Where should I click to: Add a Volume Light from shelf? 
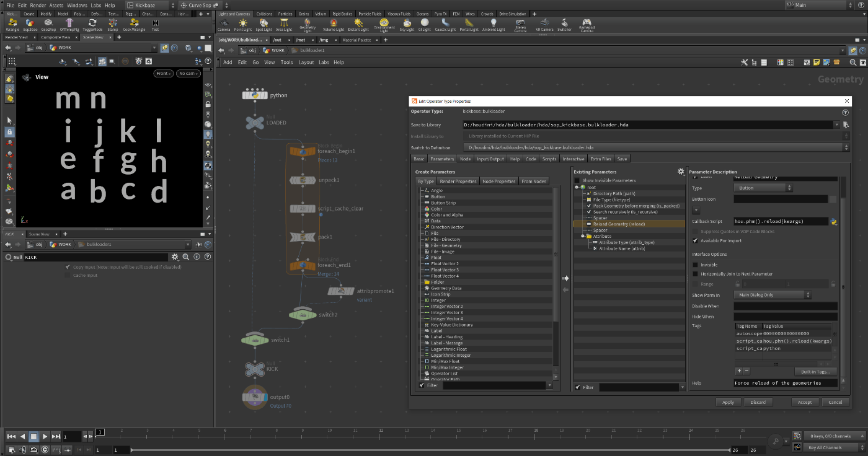pyautogui.click(x=334, y=25)
